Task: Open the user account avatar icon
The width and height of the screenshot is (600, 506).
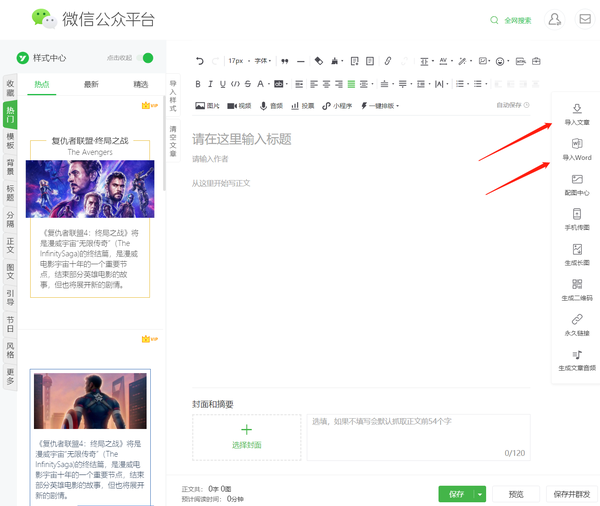Action: pos(554,19)
